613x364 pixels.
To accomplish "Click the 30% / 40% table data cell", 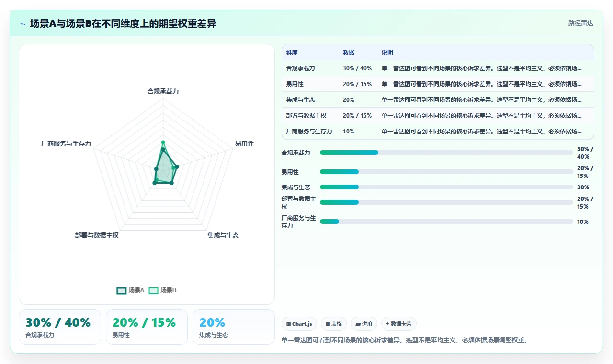I will (357, 68).
